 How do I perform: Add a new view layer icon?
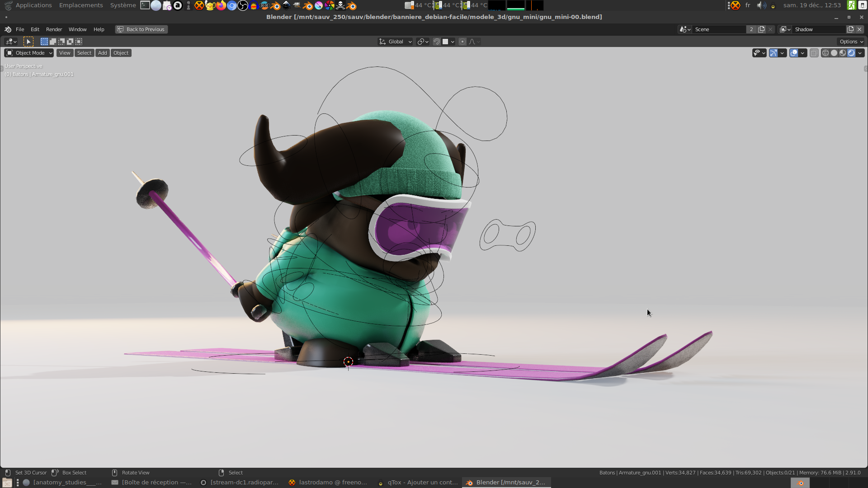pyautogui.click(x=850, y=29)
